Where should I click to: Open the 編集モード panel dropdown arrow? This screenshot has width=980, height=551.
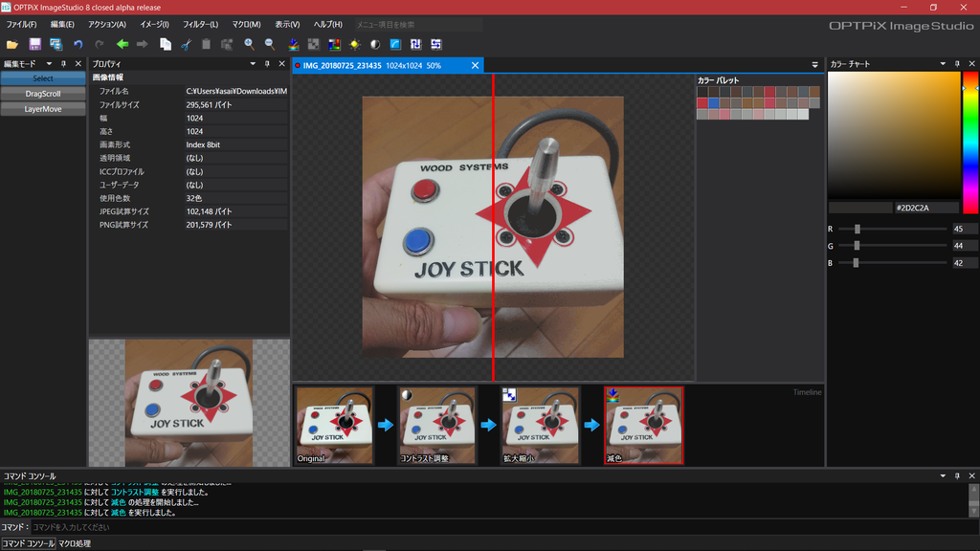click(x=49, y=64)
